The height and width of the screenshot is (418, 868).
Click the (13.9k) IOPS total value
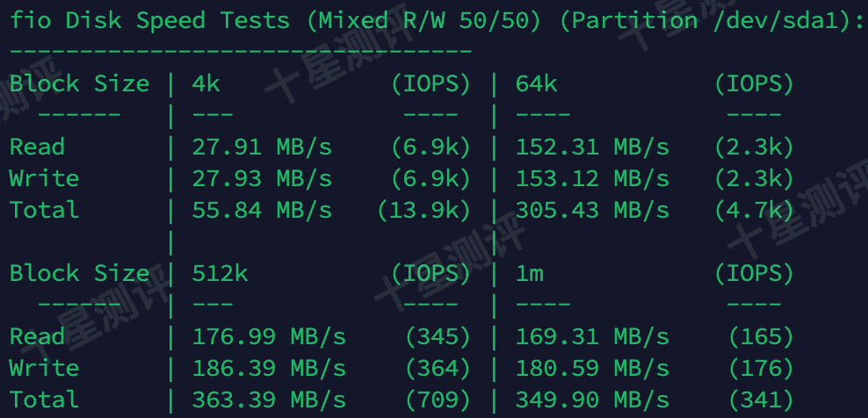pyautogui.click(x=423, y=210)
